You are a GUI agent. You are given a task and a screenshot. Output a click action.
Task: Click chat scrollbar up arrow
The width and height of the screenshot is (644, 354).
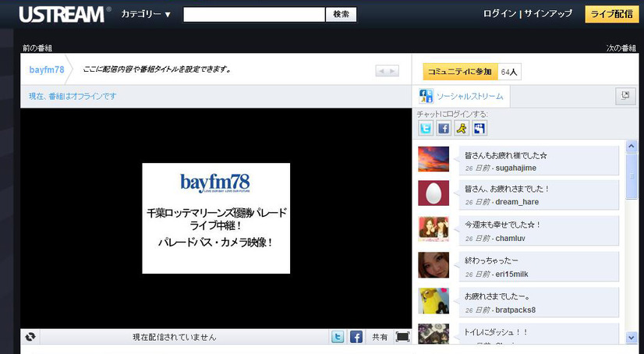point(632,146)
